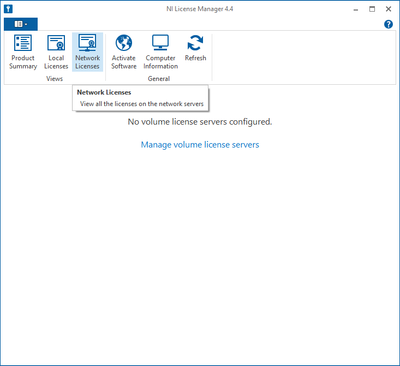Minimize the NI License Manager window
The image size is (400, 366).
click(x=356, y=9)
